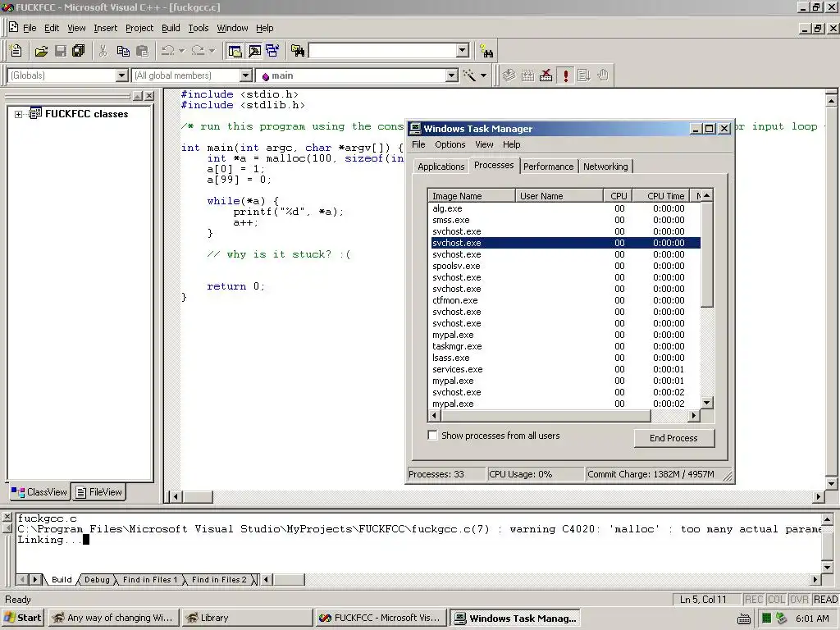Open the Project menu

pos(139,28)
